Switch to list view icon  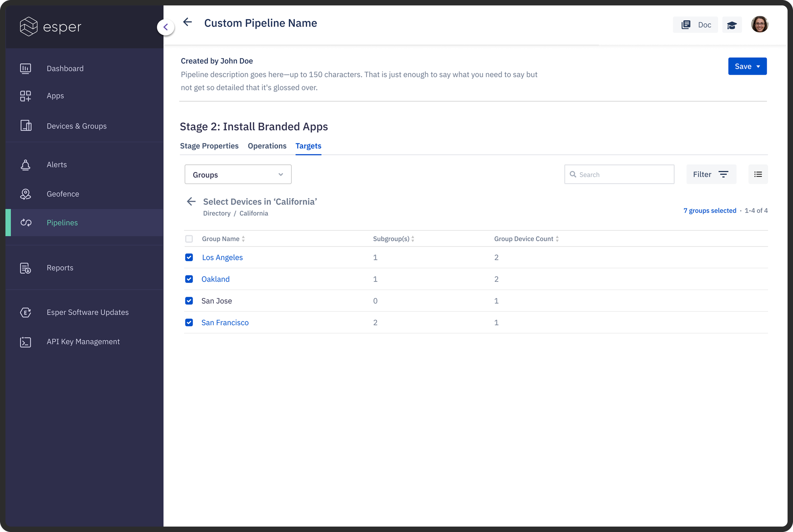758,174
